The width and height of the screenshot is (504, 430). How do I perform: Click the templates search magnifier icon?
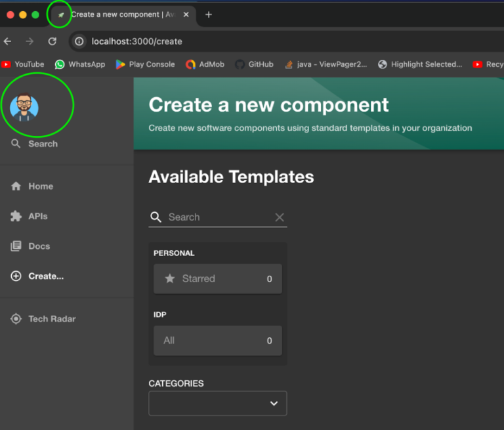click(156, 217)
